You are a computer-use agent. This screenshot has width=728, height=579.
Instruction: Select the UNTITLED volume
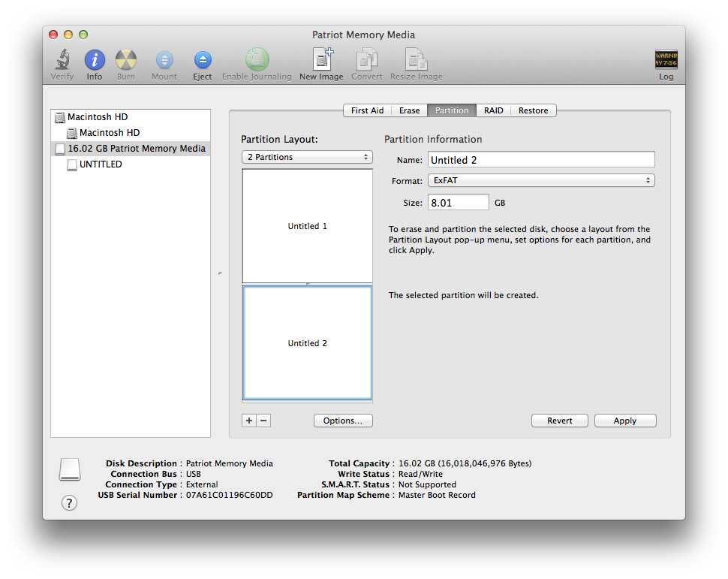click(x=131, y=164)
